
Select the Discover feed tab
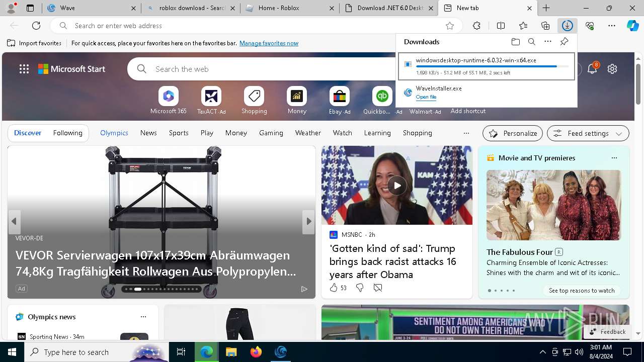tap(28, 133)
